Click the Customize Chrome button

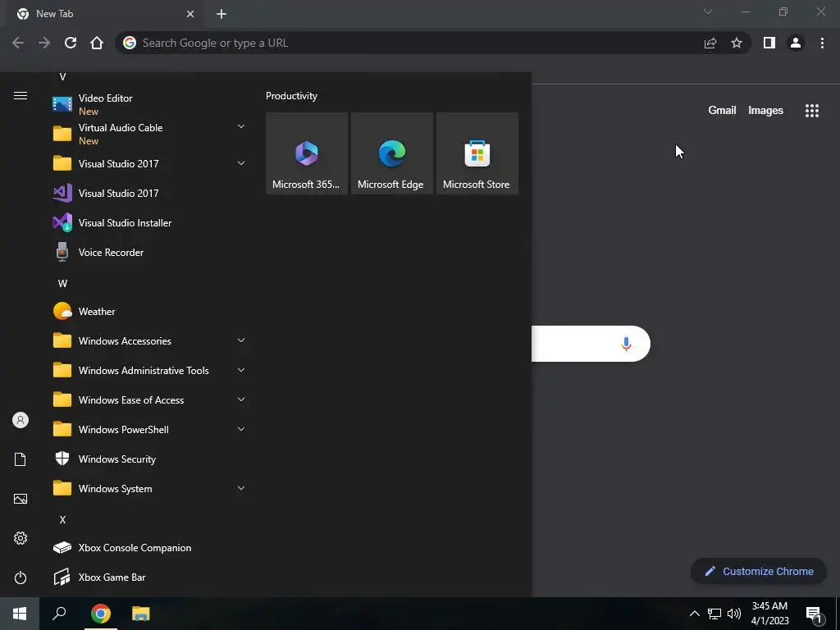[x=759, y=571]
